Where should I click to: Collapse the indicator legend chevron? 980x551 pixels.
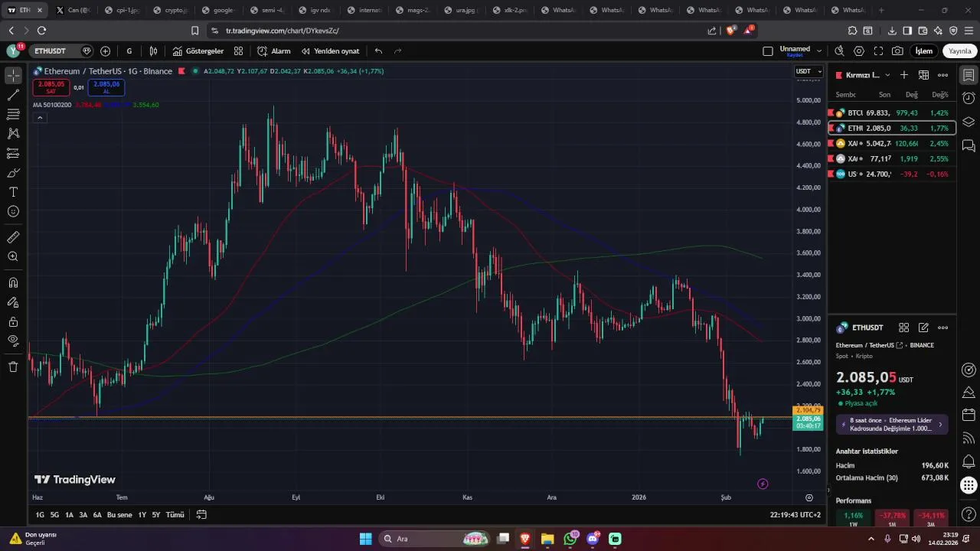40,118
